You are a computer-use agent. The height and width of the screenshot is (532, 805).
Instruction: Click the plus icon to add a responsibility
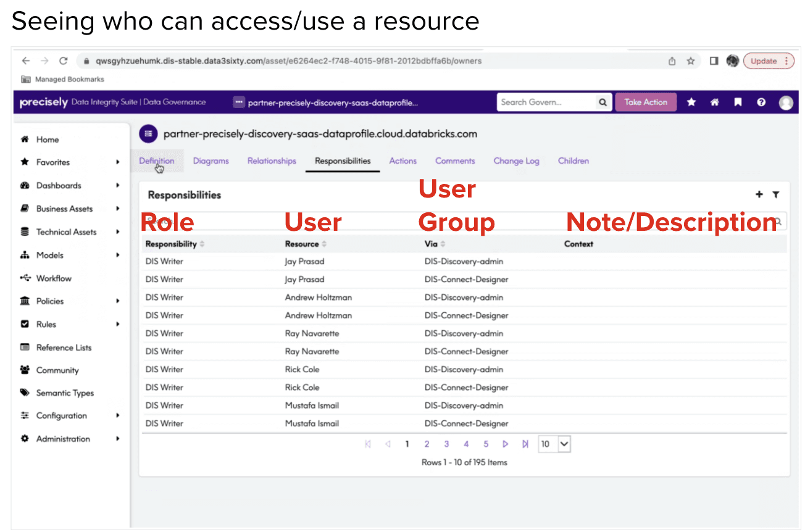759,195
